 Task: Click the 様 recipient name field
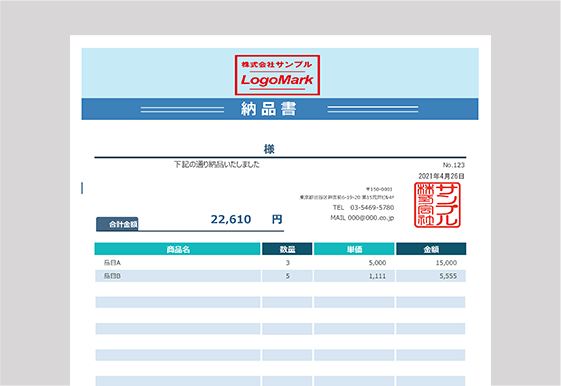[269, 149]
